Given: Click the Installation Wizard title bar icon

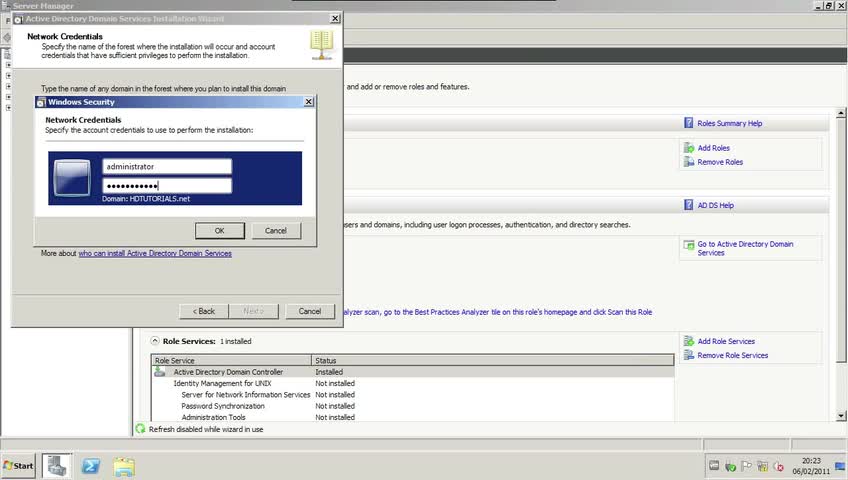Looking at the screenshot, I should [x=18, y=19].
